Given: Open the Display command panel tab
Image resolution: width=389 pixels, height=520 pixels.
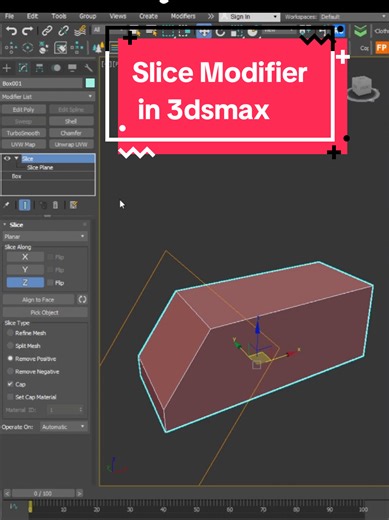Looking at the screenshot, I should point(72,68).
